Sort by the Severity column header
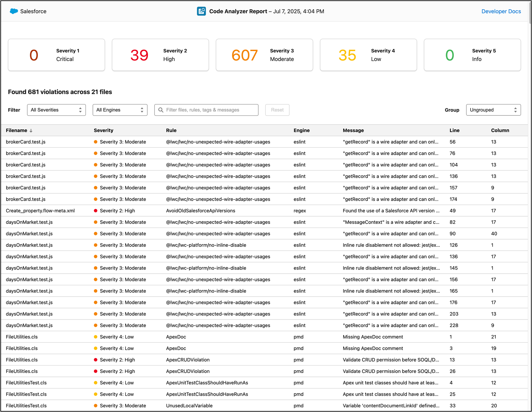This screenshot has width=532, height=412. click(103, 130)
